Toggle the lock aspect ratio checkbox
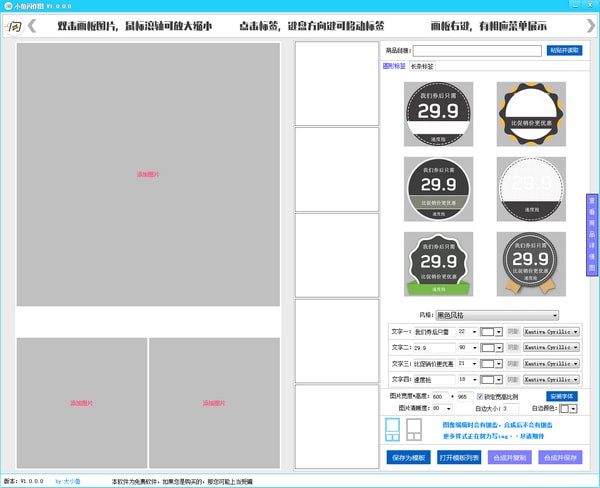The height and width of the screenshot is (488, 600). point(479,397)
